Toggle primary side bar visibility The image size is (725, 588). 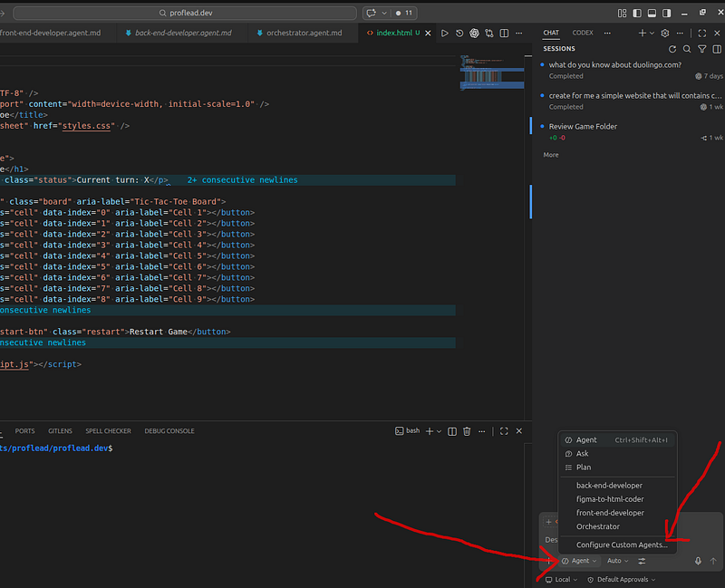[x=637, y=13]
